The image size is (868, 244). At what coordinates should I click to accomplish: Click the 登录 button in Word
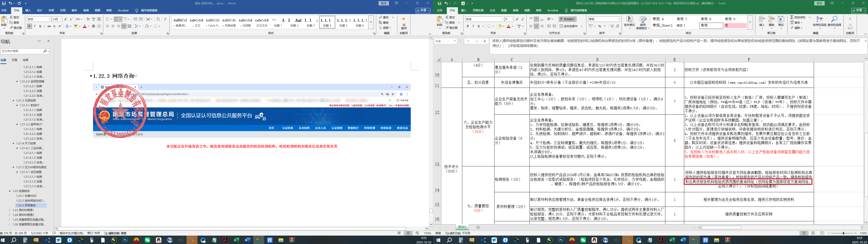click(x=384, y=3)
